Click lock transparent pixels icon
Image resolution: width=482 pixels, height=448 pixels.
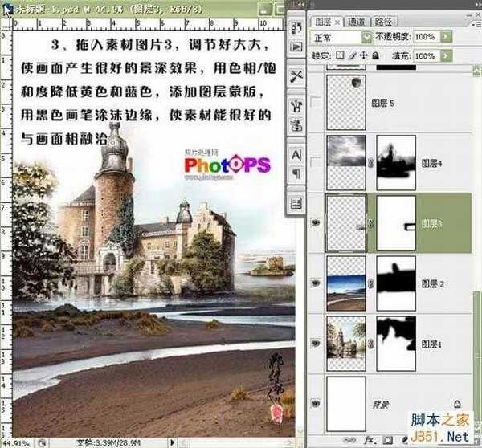point(340,56)
